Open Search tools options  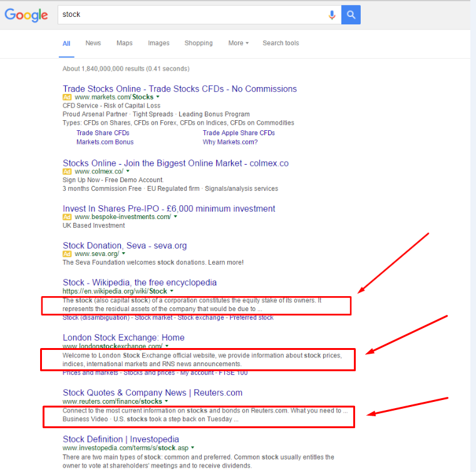[x=281, y=43]
